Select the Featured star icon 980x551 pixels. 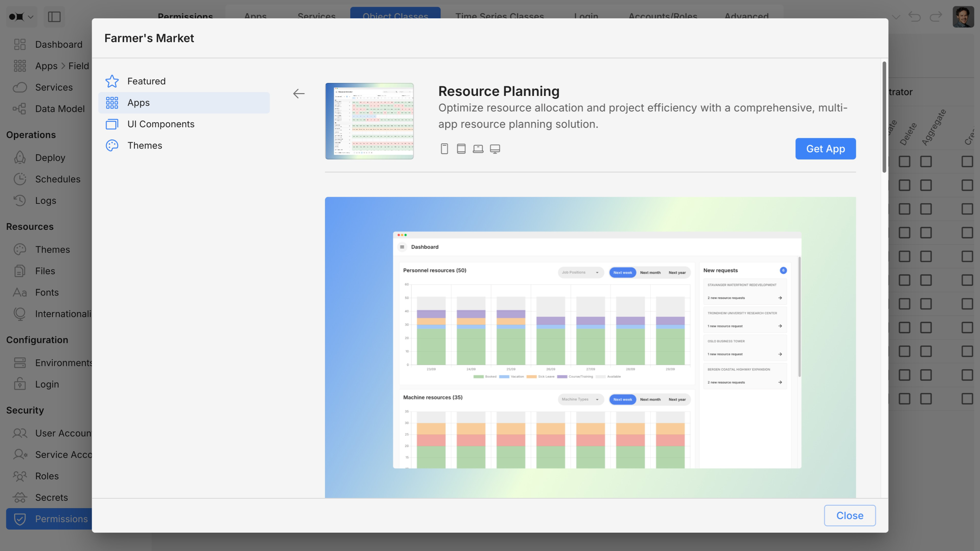tap(112, 81)
